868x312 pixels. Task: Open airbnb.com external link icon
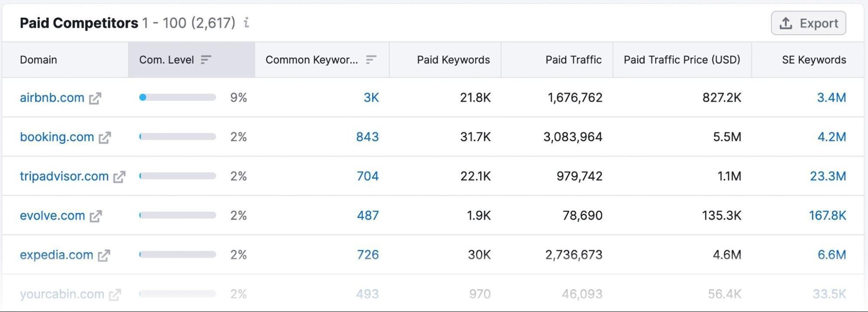click(95, 98)
